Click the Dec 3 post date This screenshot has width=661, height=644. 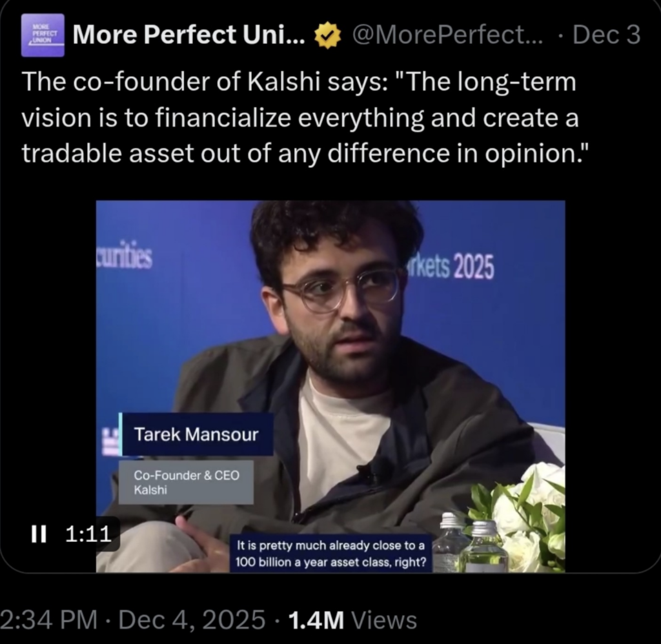pyautogui.click(x=606, y=35)
